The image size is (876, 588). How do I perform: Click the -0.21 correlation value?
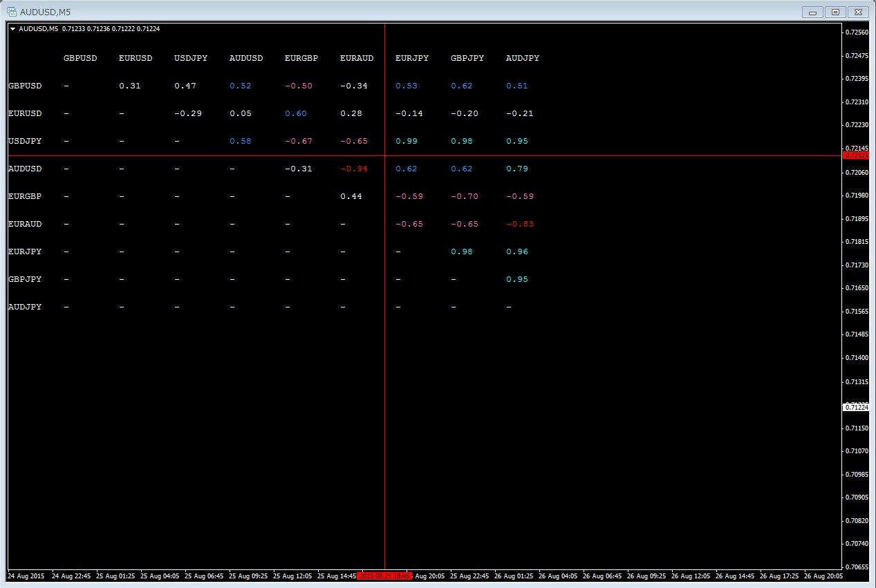(x=520, y=113)
